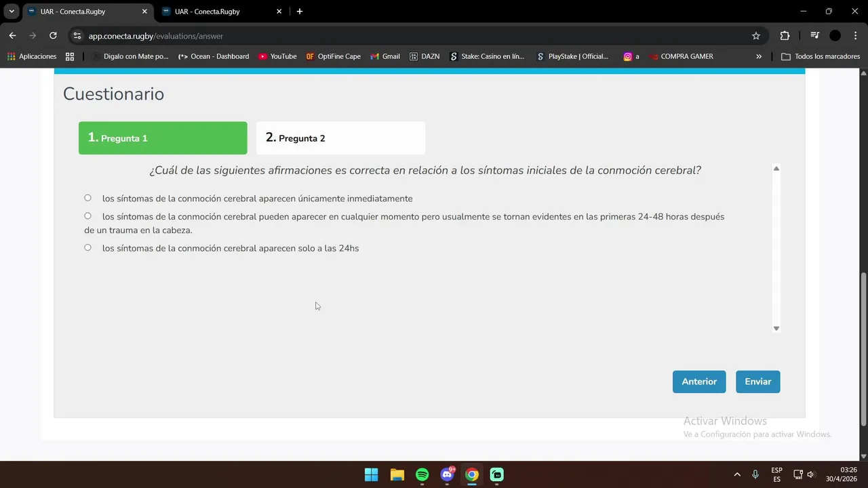Bookmark this page with the star
The height and width of the screenshot is (488, 868).
(x=756, y=36)
